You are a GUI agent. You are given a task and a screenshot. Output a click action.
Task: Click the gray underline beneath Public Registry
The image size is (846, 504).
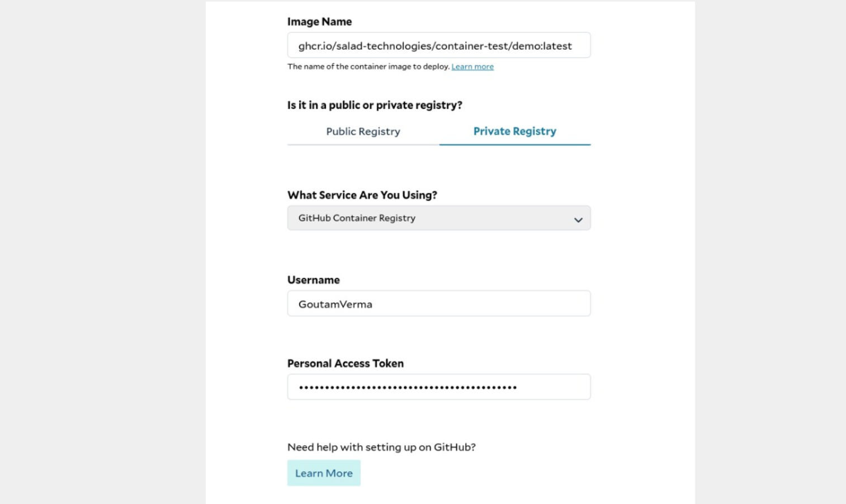tap(363, 145)
